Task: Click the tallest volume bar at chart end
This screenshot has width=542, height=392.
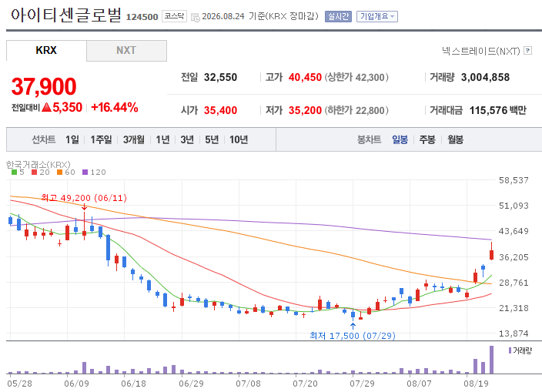Action: pyautogui.click(x=491, y=360)
